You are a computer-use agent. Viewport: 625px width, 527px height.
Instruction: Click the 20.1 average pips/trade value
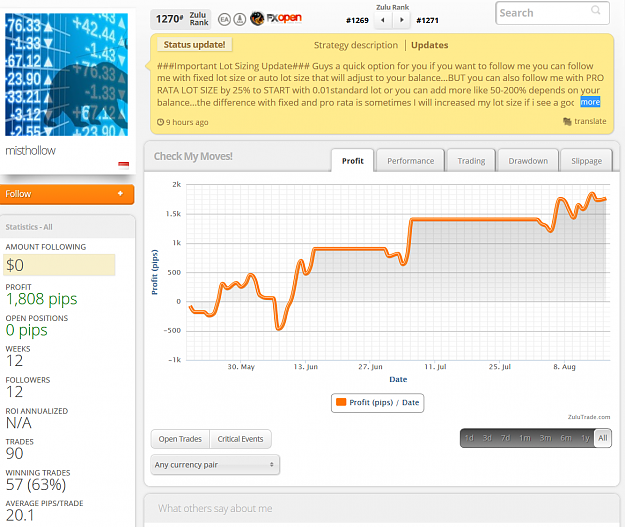click(20, 515)
